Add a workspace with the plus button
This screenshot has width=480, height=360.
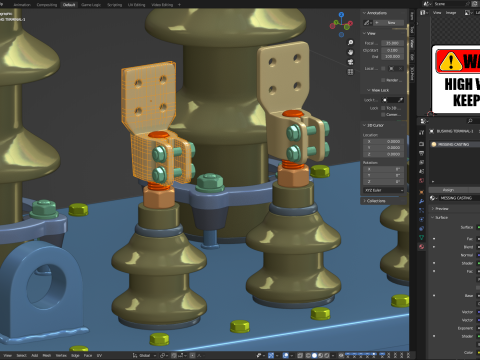click(179, 5)
